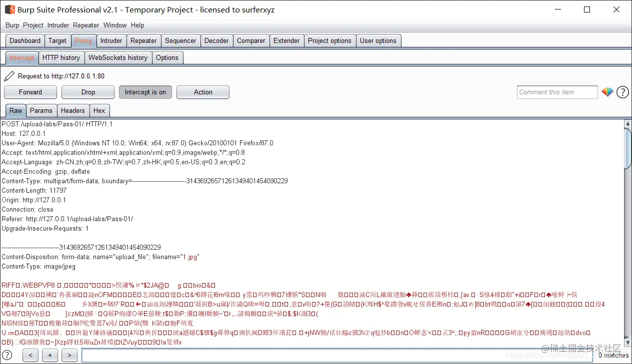The height and width of the screenshot is (364, 632).
Task: Click the Upgrade-Insecure-Requests: 1 line
Action: point(45,229)
